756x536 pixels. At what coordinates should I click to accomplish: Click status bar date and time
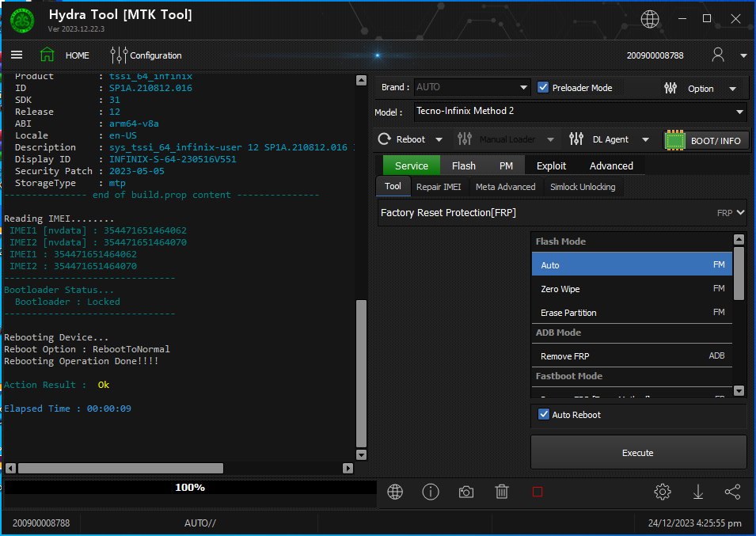tap(695, 523)
